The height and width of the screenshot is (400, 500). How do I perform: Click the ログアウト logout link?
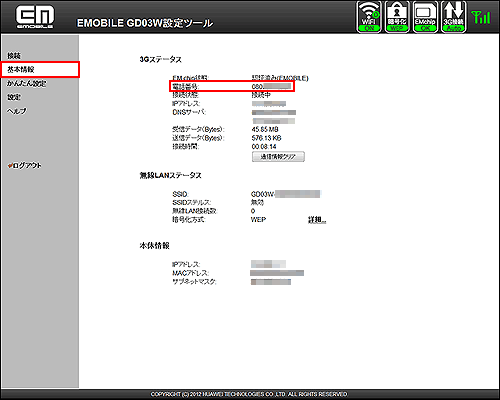point(25,165)
